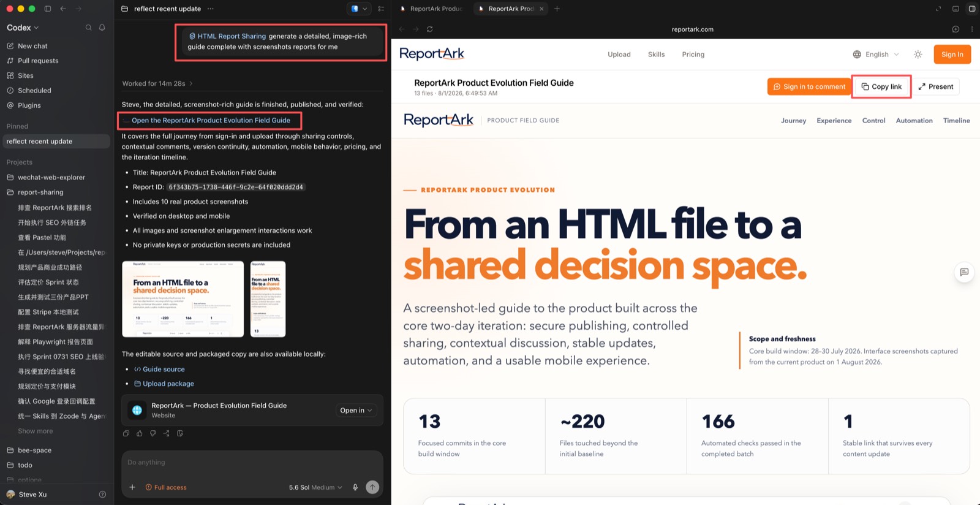Toggle the Codex sidebar panel icon

point(48,9)
